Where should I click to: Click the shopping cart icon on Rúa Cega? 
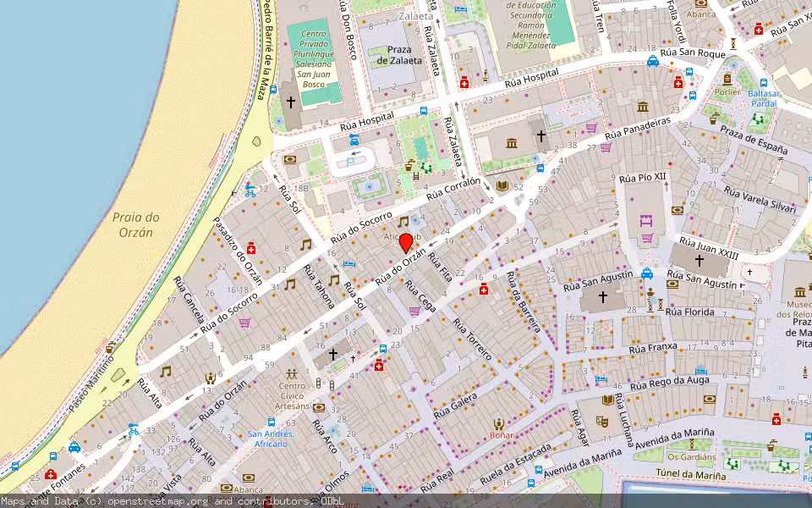coord(415,309)
